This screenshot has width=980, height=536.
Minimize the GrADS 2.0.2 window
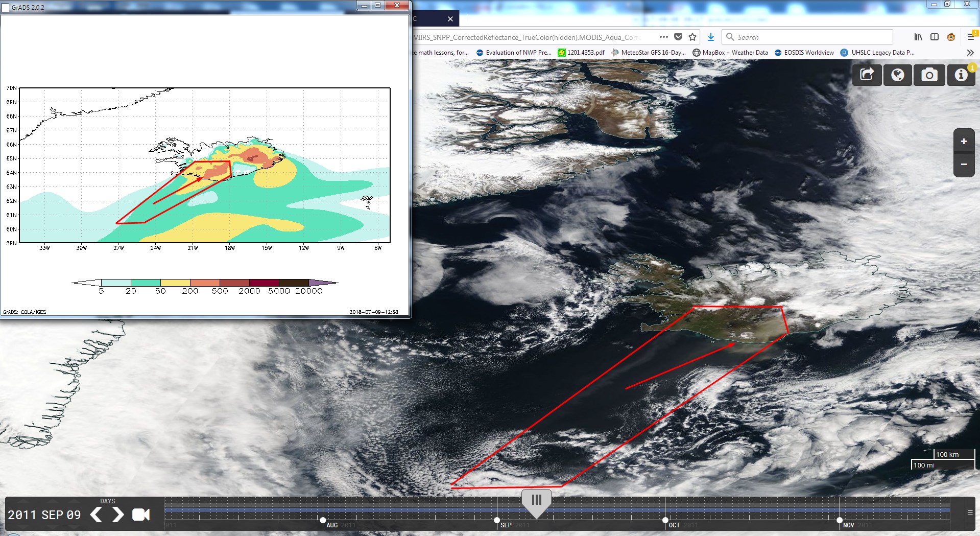[364, 6]
